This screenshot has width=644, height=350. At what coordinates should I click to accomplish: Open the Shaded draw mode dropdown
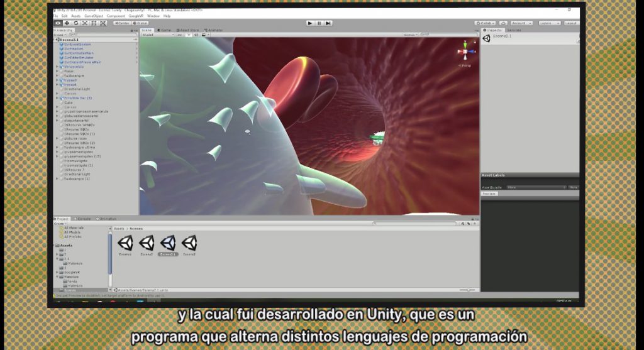click(x=158, y=35)
